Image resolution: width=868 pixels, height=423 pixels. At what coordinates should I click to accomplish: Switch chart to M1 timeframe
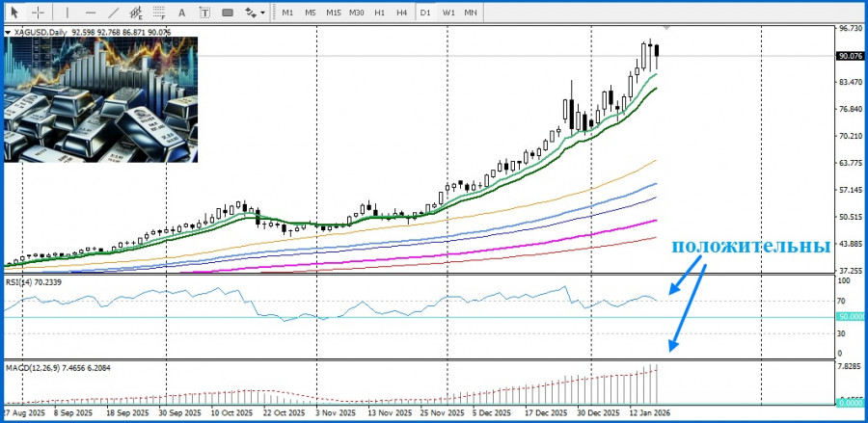click(287, 13)
